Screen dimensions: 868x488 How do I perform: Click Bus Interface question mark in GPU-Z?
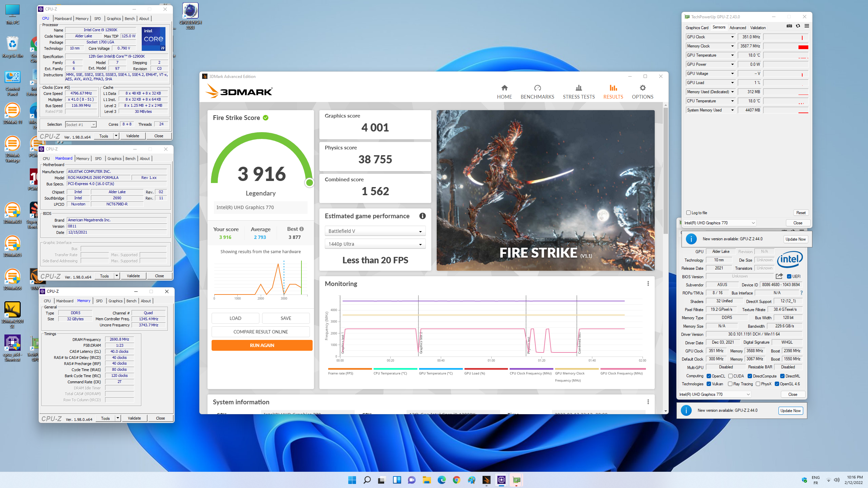pos(802,292)
